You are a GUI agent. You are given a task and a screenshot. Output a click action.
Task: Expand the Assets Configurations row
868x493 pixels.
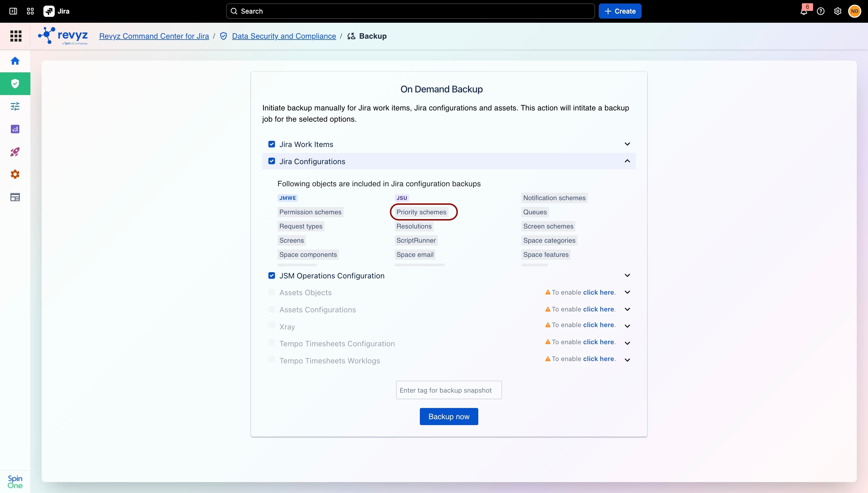627,309
